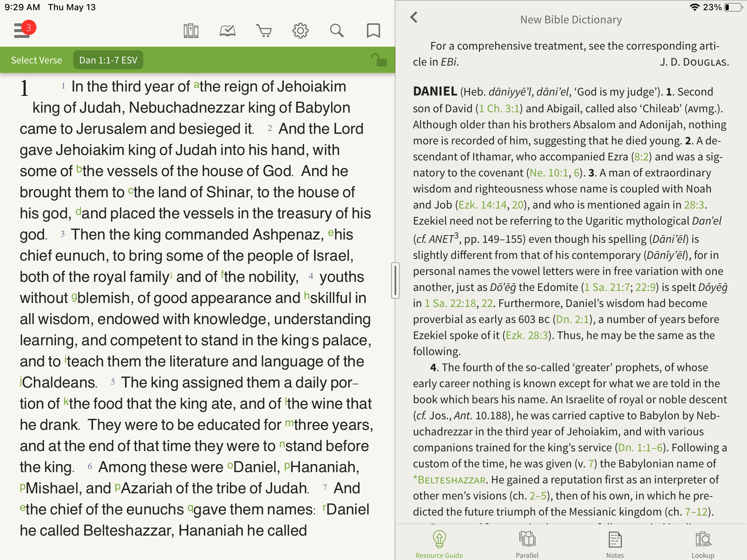Screen dimensions: 747x560
Task: Switch to the Parallel tab
Action: (527, 545)
